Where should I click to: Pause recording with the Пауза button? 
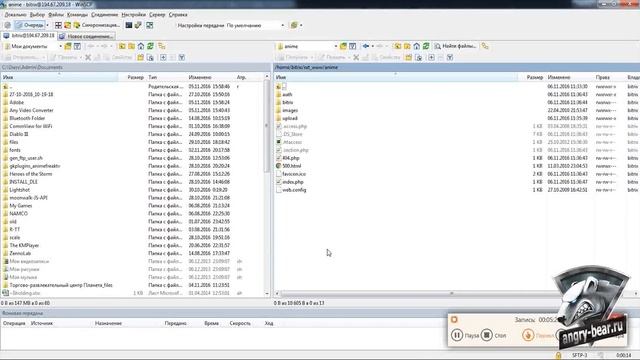click(x=465, y=335)
